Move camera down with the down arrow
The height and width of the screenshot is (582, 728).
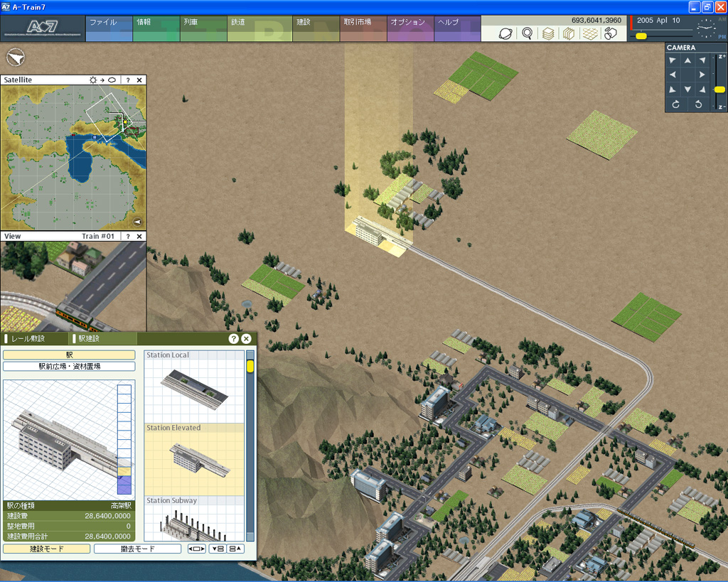(687, 89)
